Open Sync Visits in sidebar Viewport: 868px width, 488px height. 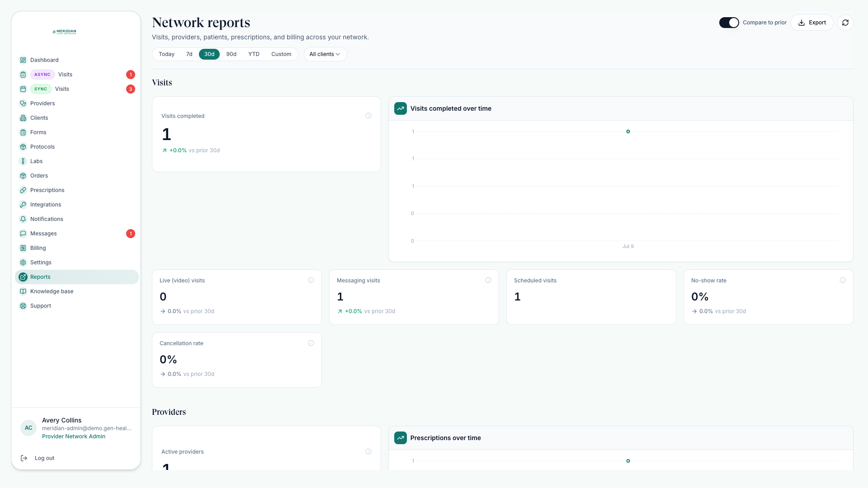point(77,89)
